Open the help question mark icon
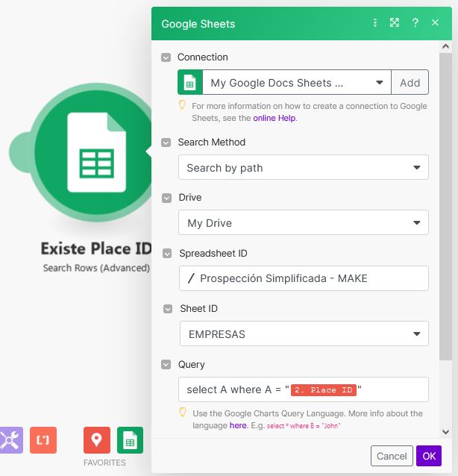Screen dimensions: 458x476 pyautogui.click(x=415, y=23)
